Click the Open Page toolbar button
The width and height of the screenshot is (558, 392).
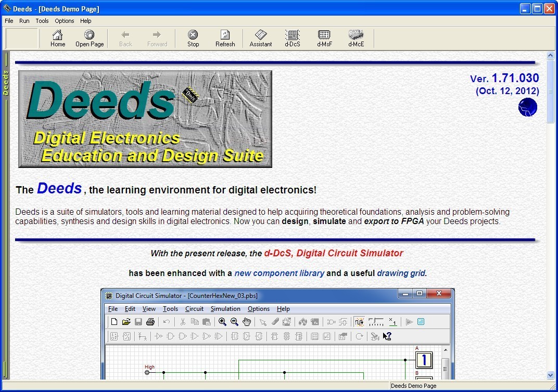tap(90, 38)
